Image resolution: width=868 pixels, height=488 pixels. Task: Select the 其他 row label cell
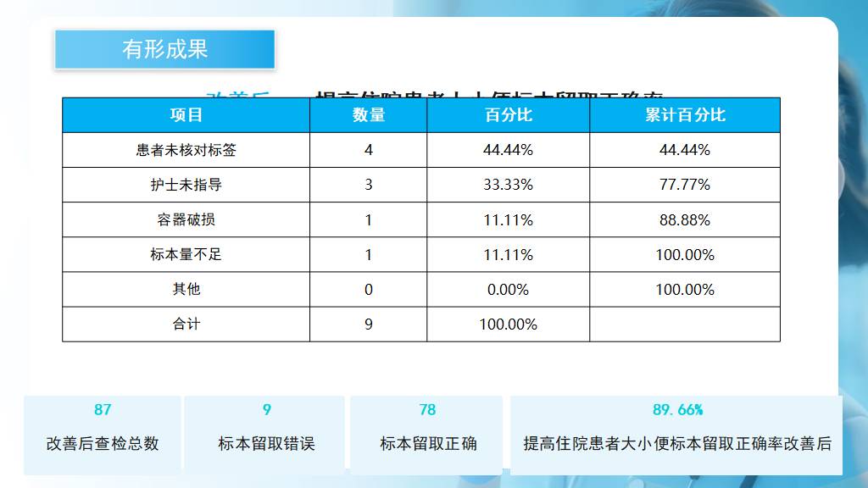coord(186,289)
